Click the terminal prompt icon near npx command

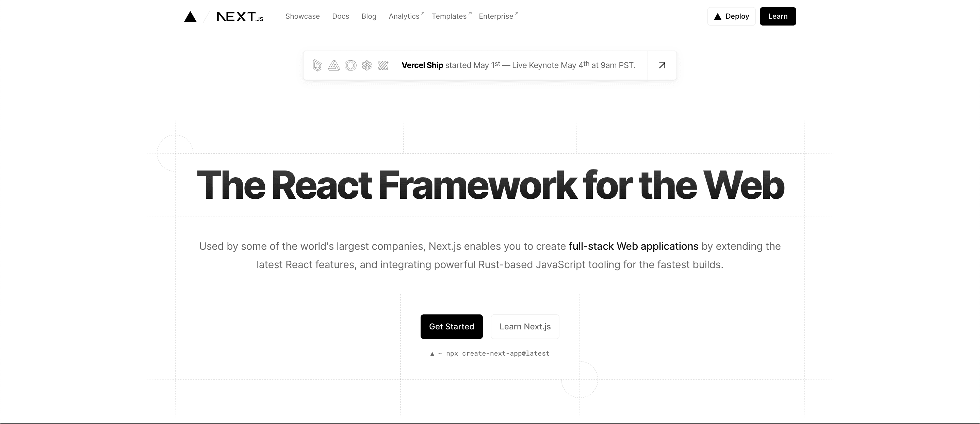coord(433,353)
